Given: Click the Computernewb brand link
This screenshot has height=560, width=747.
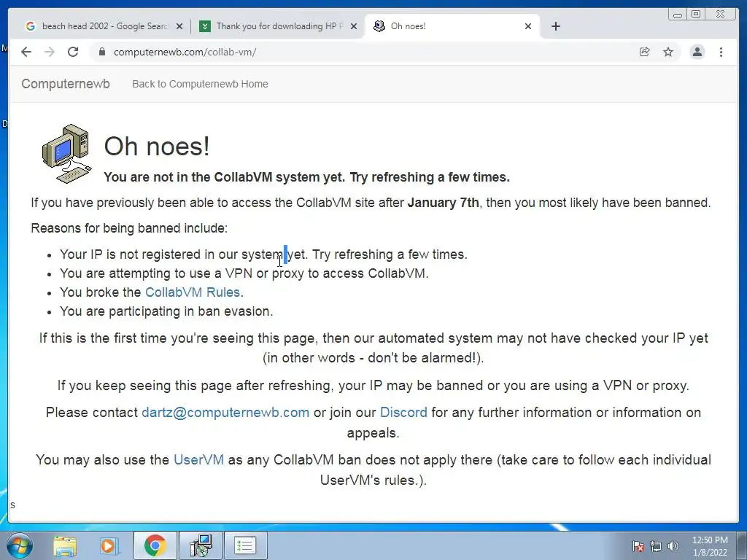Looking at the screenshot, I should click(x=66, y=84).
